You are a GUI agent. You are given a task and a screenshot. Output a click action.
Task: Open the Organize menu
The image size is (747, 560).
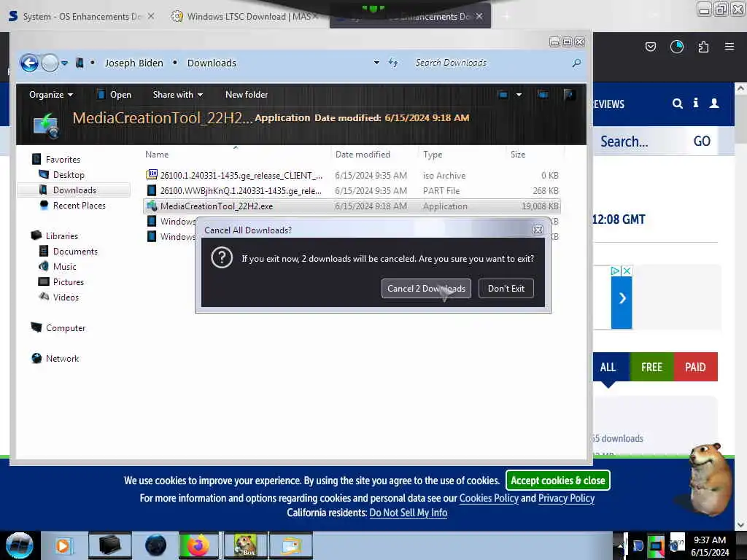[x=51, y=95]
